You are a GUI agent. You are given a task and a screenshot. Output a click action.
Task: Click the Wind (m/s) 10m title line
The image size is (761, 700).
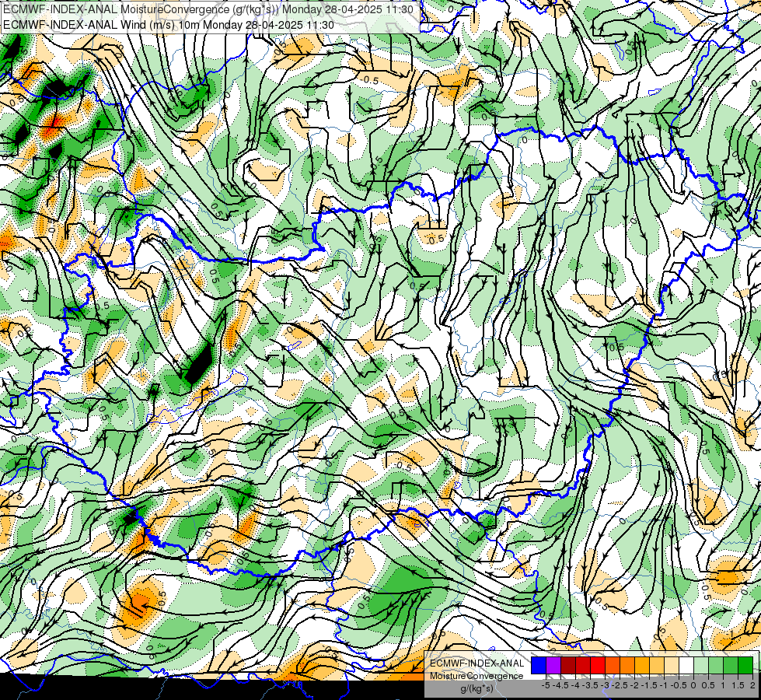tap(169, 25)
